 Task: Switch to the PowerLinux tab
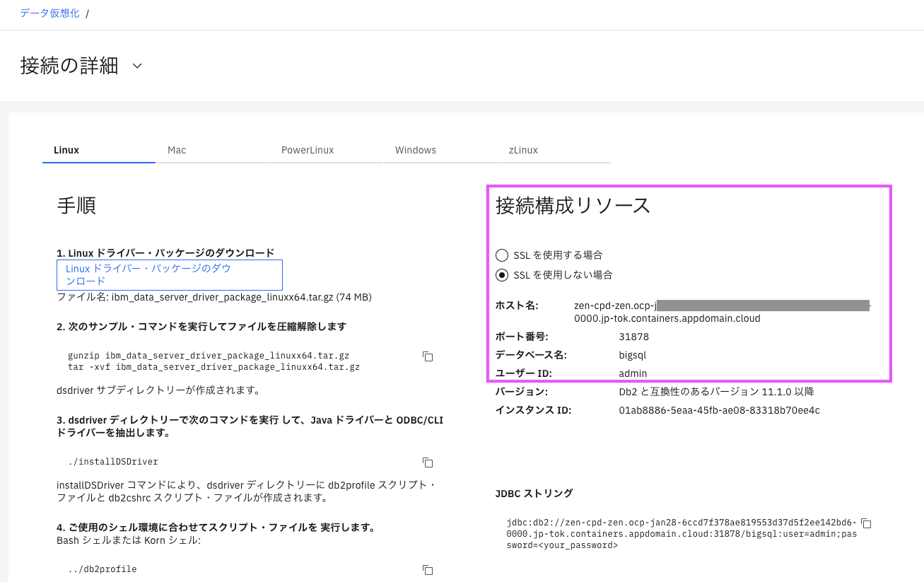tap(327, 150)
